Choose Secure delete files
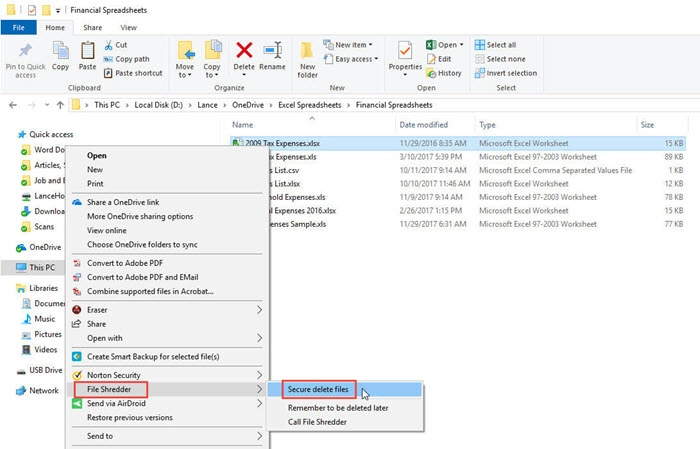This screenshot has width=700, height=449. point(344,390)
